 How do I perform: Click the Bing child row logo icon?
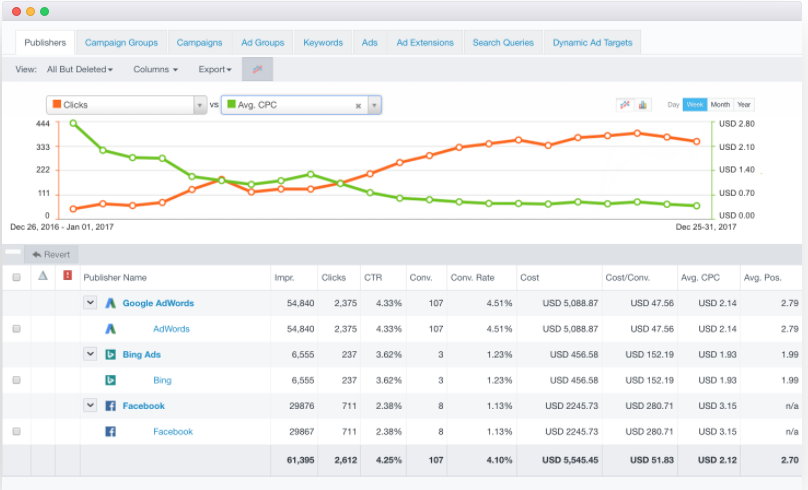[110, 380]
